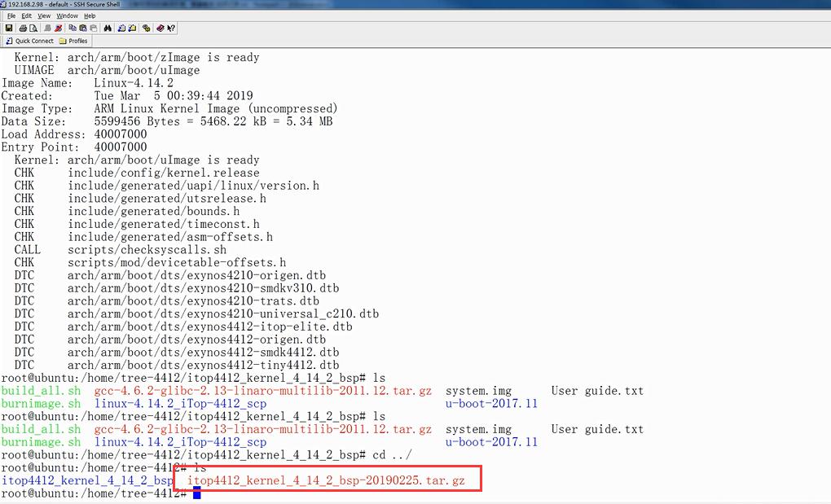This screenshot has width=831, height=504.
Task: Click the Quick Connect button
Action: click(29, 41)
